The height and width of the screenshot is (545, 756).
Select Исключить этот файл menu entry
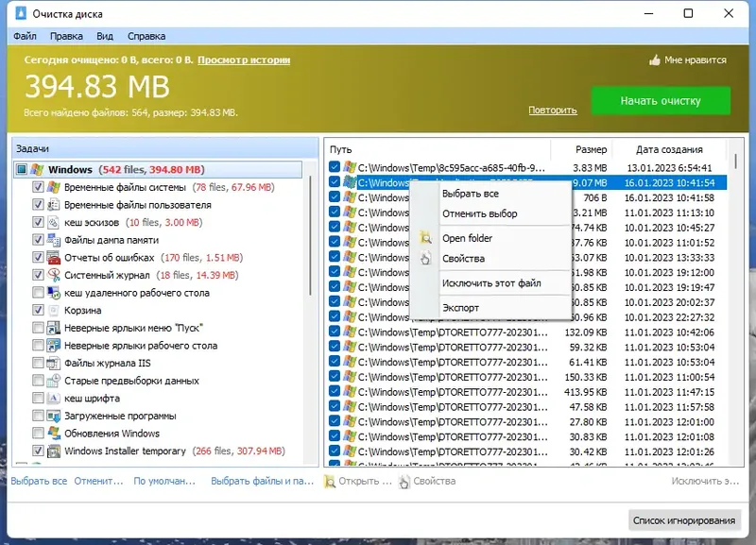[490, 283]
